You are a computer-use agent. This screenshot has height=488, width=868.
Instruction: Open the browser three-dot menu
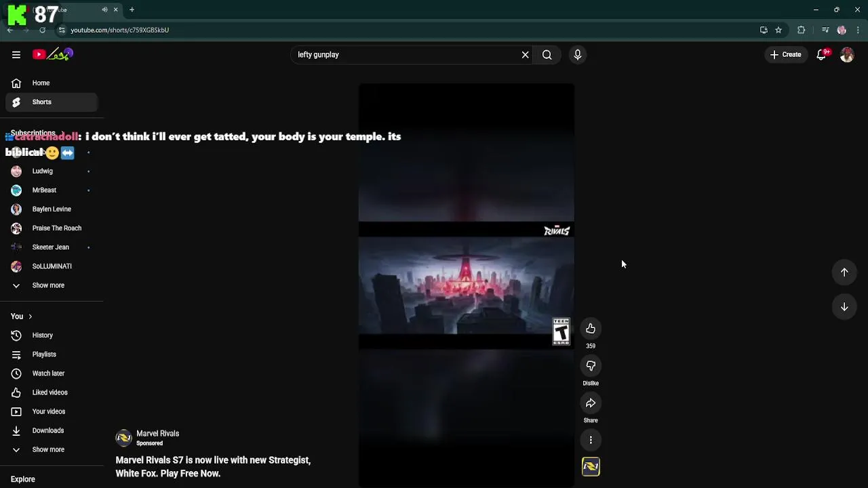[x=858, y=30]
